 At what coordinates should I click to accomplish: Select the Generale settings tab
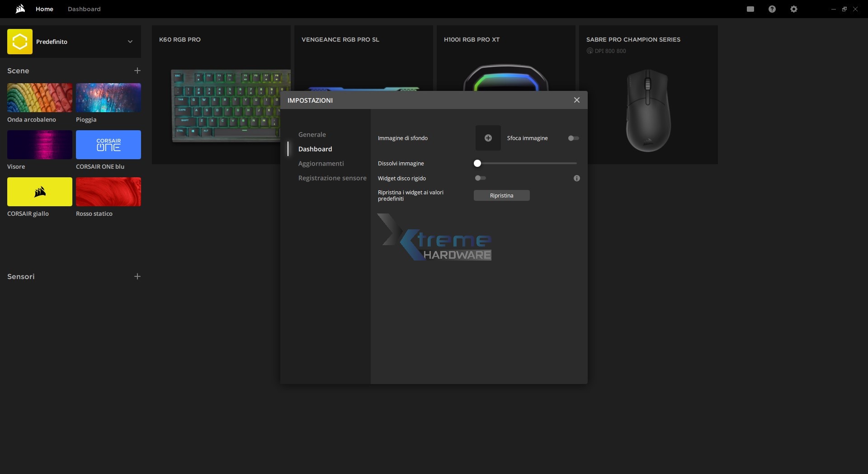(312, 134)
